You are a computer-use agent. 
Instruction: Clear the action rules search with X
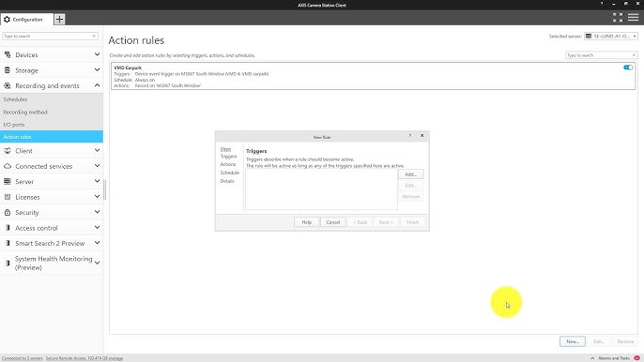coord(634,55)
